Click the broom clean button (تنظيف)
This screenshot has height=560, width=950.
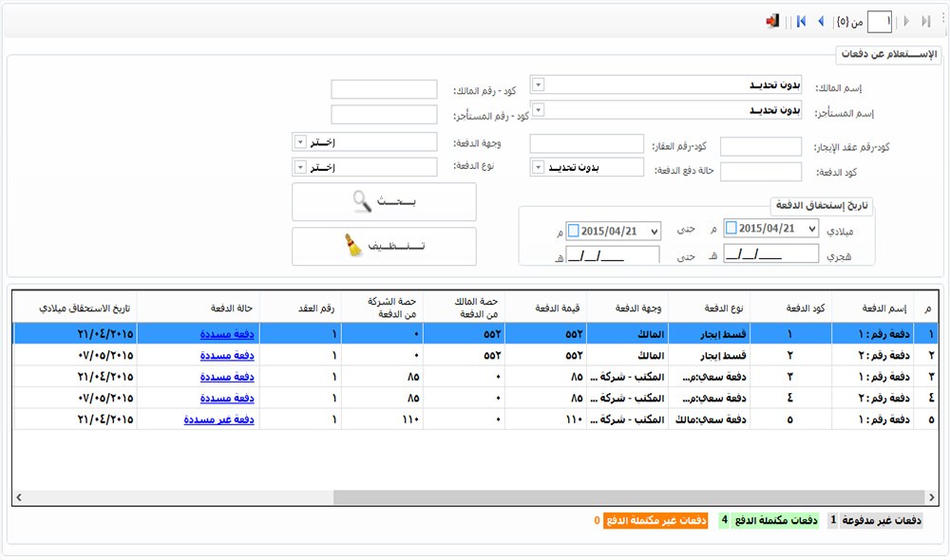(384, 246)
